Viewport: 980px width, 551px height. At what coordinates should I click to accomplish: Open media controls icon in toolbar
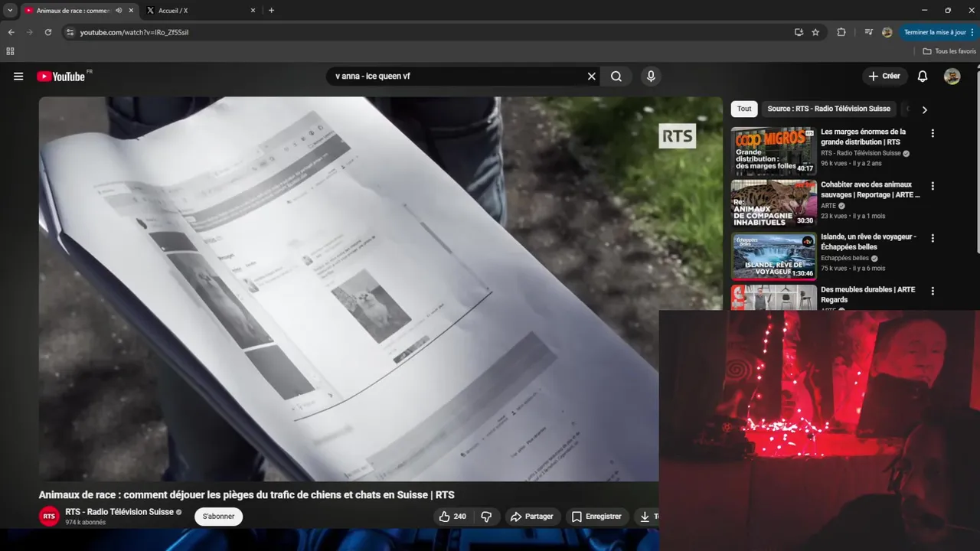pos(868,32)
